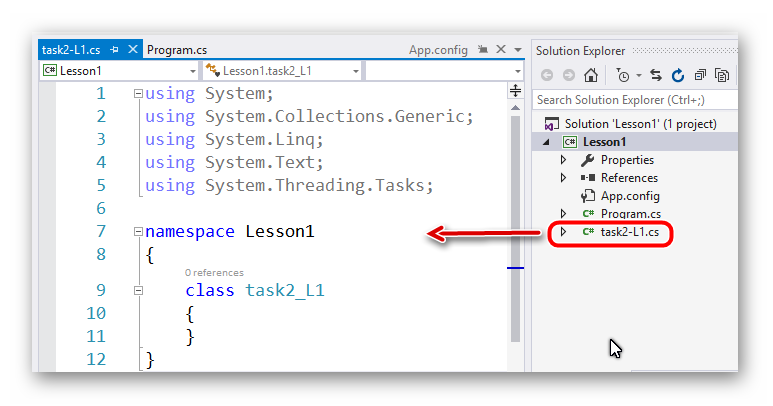Open the Pending Changes Filter dropdown arrow
This screenshot has height=406, width=773.
(639, 75)
